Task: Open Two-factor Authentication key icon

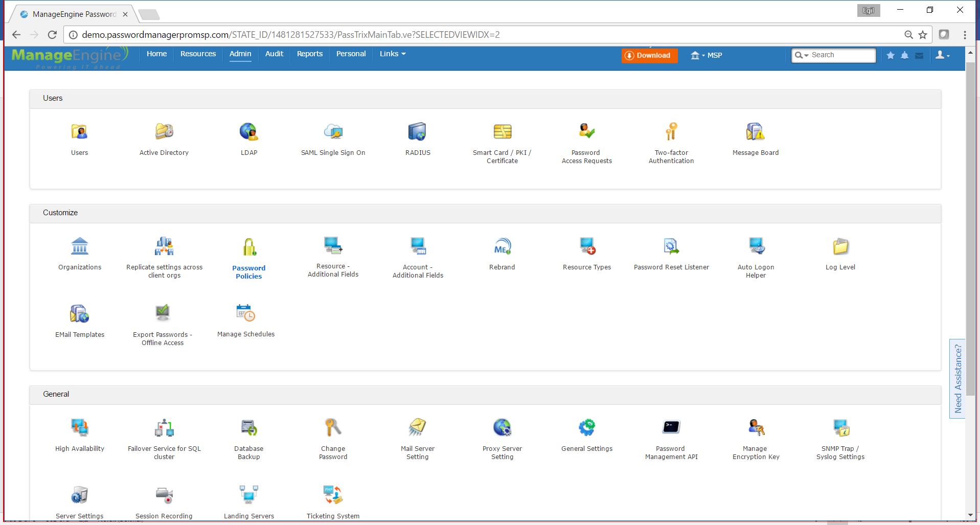Action: pos(671,131)
